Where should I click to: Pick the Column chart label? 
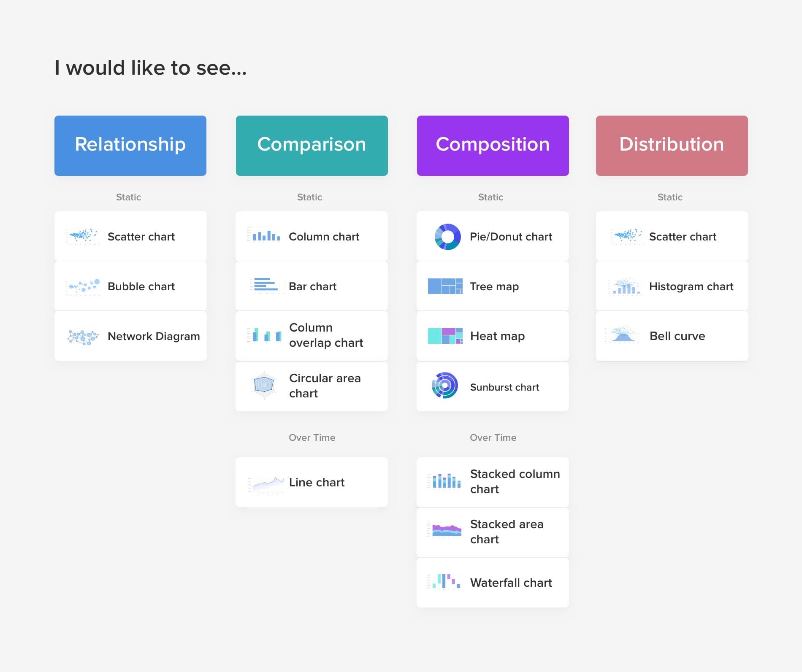[x=324, y=237]
